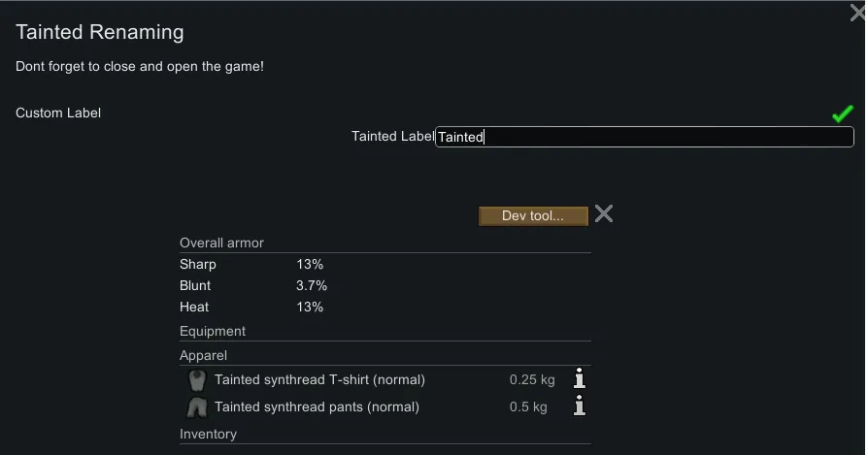Click the gray X beside Dev tool
The width and height of the screenshot is (868, 455).
coord(604,214)
